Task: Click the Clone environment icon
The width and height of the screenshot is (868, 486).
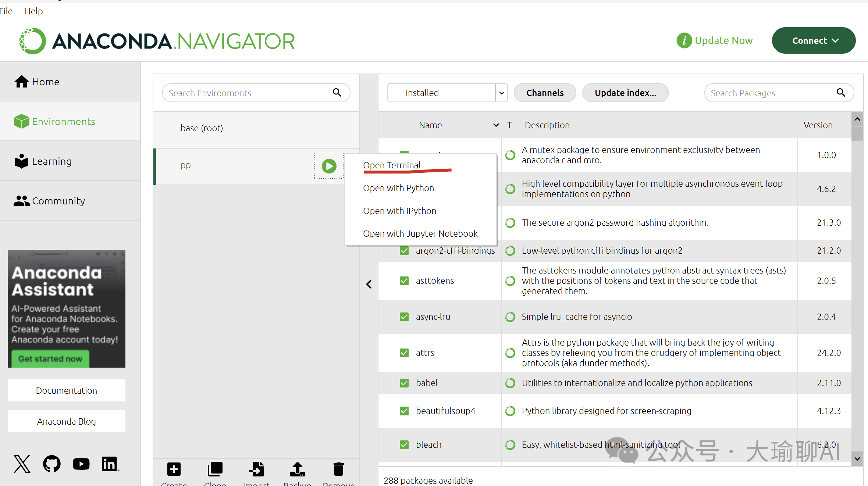Action: (x=215, y=469)
